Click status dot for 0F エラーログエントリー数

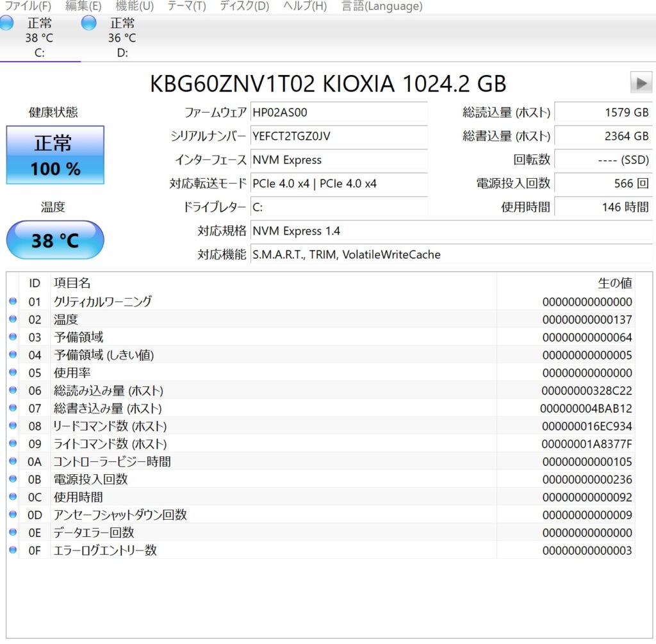13,550
